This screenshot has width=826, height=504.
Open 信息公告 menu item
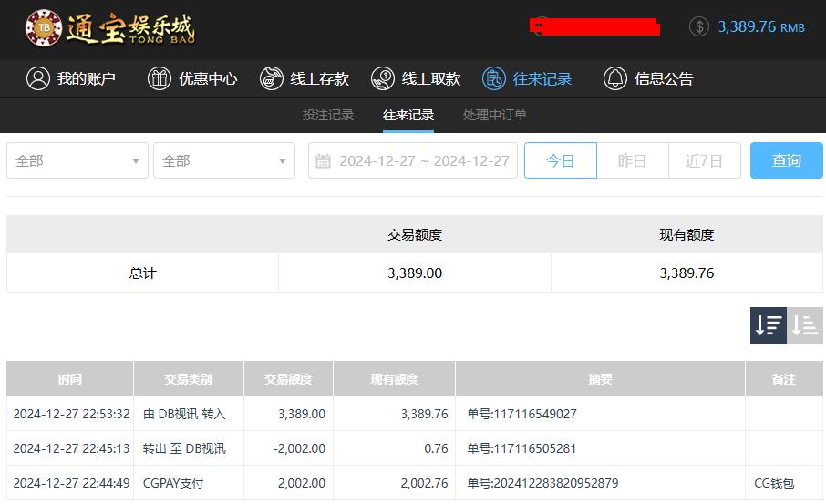(x=648, y=78)
